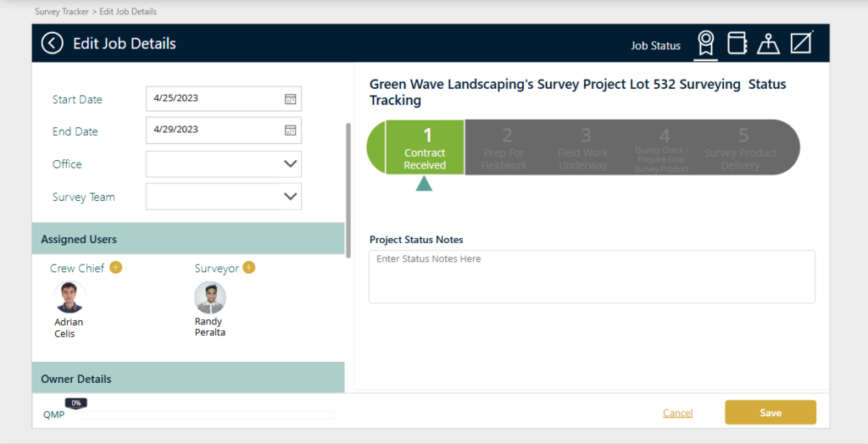
Task: Click the green triangle status marker
Action: point(424,183)
